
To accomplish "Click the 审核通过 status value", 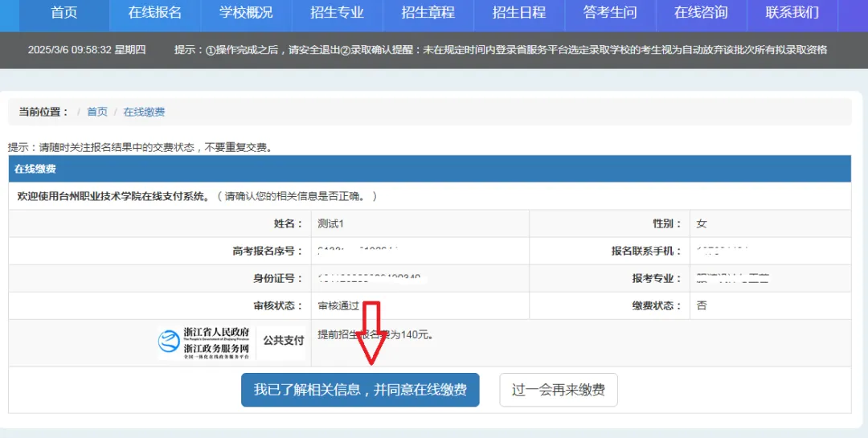I will [x=338, y=305].
